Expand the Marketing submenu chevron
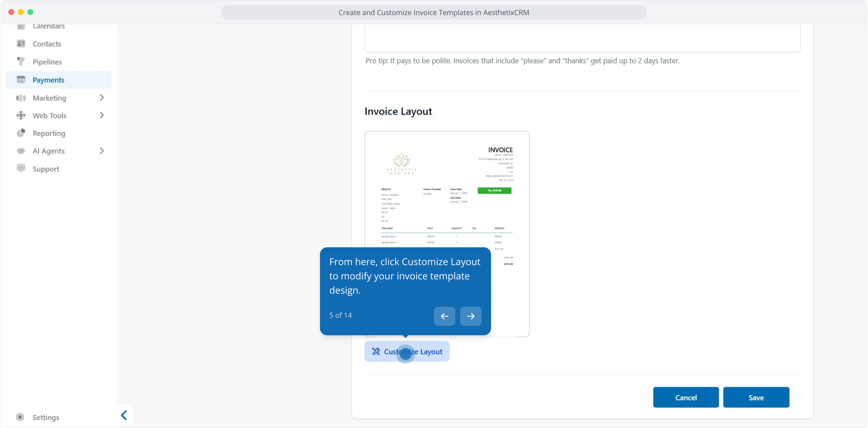The width and height of the screenshot is (868, 428). pos(102,97)
